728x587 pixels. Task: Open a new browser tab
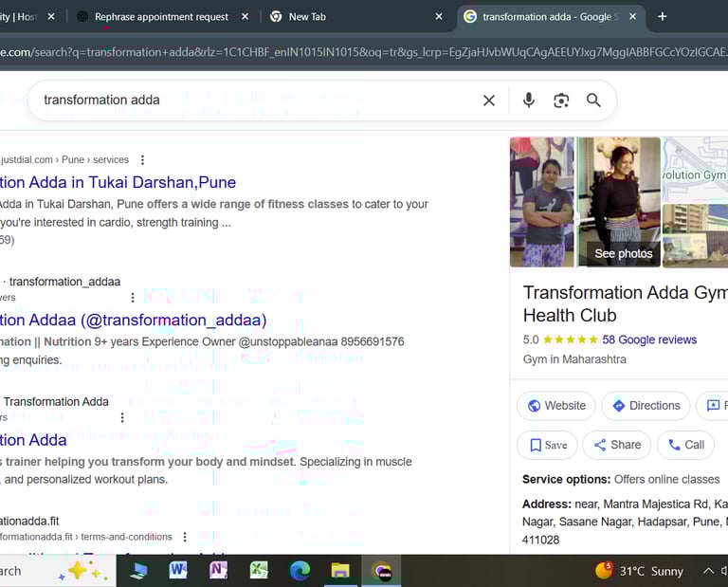pos(662,17)
